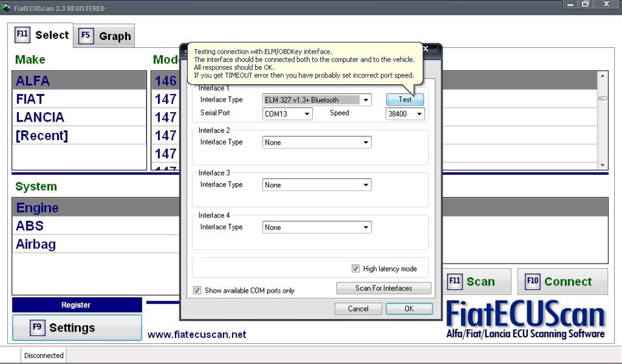The image size is (622, 364).
Task: Click the F11 key icon on Scan button
Action: 455,282
